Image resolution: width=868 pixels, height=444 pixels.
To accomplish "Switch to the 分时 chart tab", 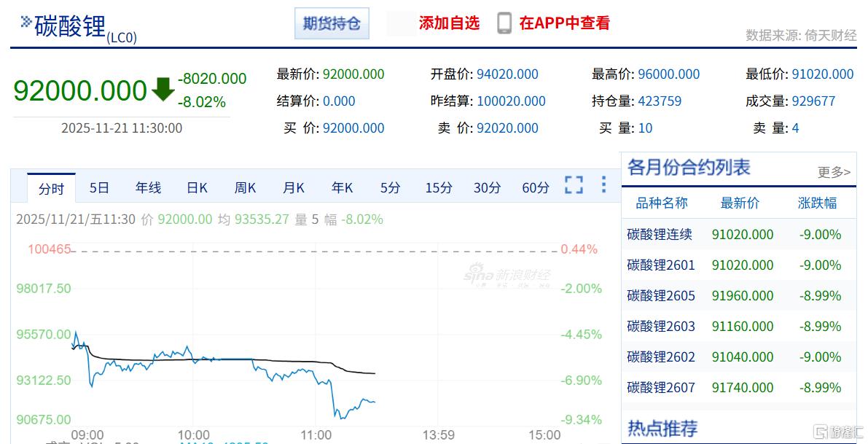I will pos(51,188).
